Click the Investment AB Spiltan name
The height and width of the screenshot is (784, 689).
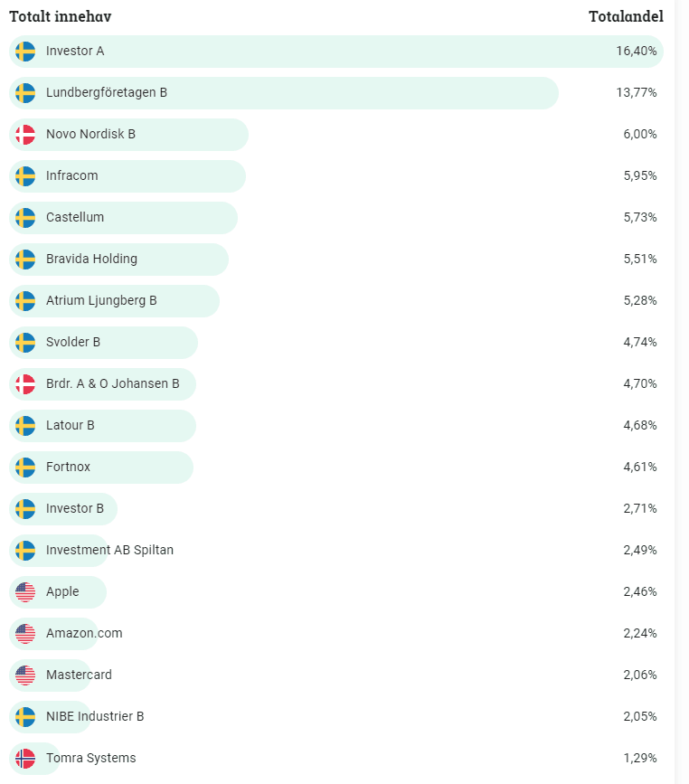tap(109, 550)
